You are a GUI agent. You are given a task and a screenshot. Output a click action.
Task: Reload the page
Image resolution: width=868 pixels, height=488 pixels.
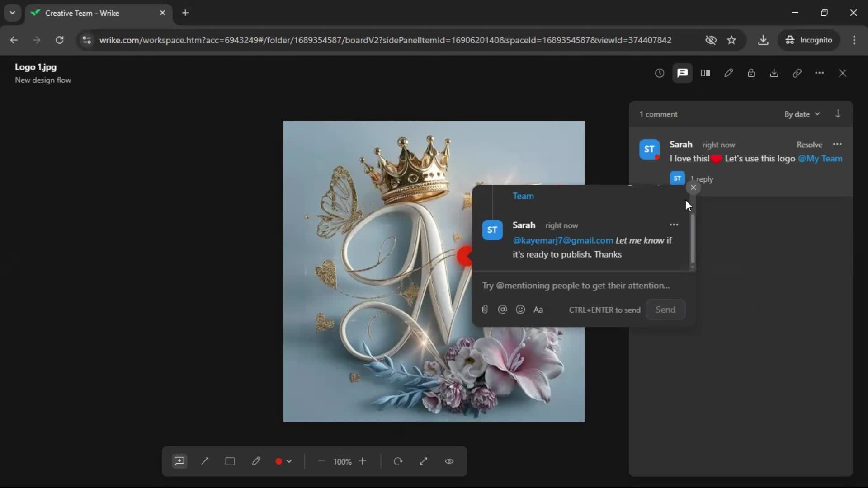click(x=59, y=40)
